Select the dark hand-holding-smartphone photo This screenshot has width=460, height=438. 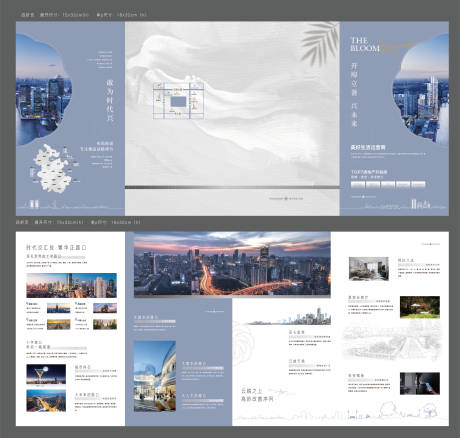(420, 384)
